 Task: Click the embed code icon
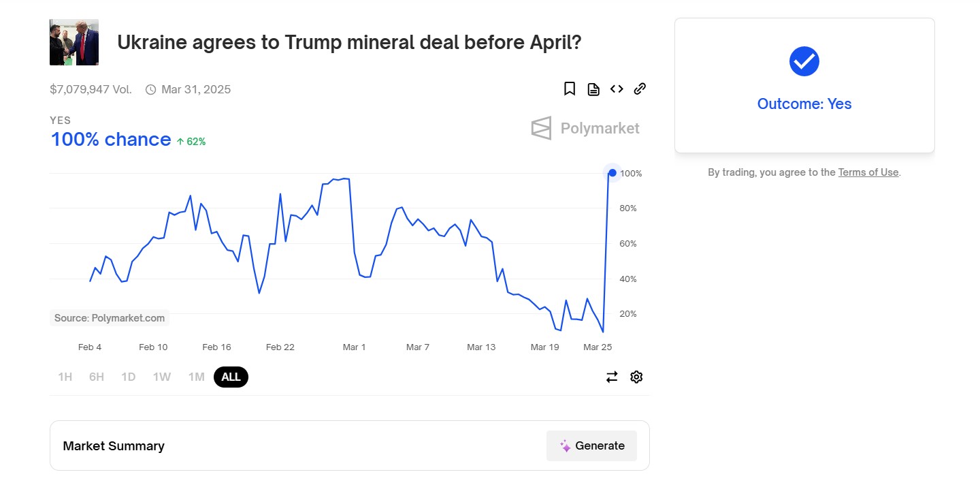tap(617, 89)
